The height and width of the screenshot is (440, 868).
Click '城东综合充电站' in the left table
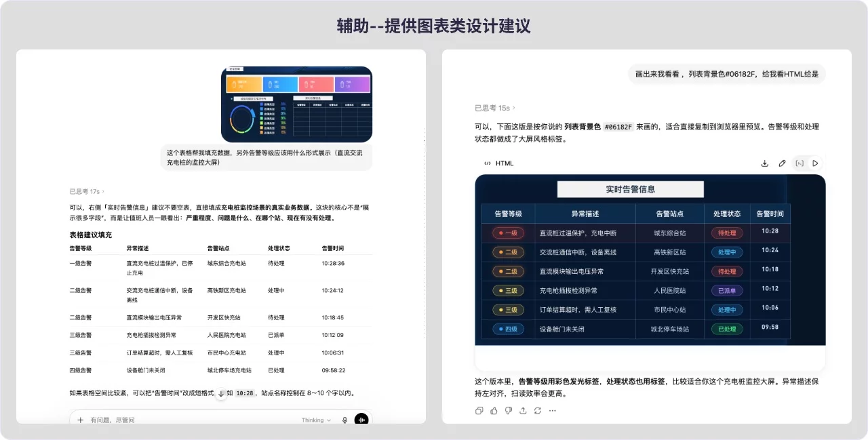(226, 263)
